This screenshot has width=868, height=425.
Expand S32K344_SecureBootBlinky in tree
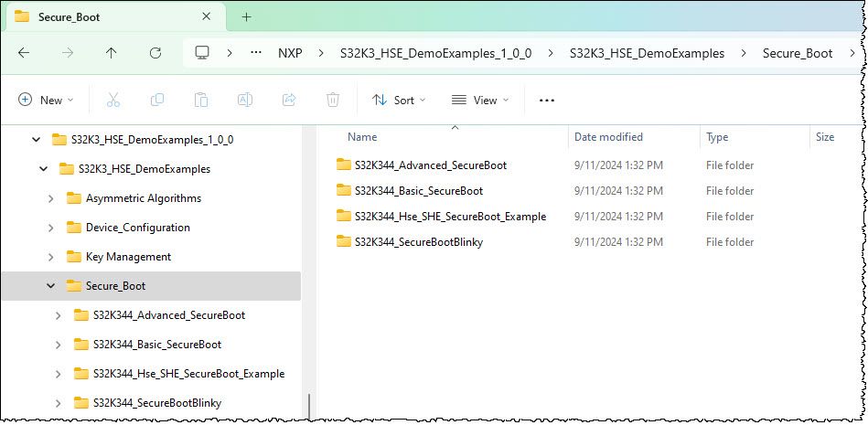click(x=59, y=403)
